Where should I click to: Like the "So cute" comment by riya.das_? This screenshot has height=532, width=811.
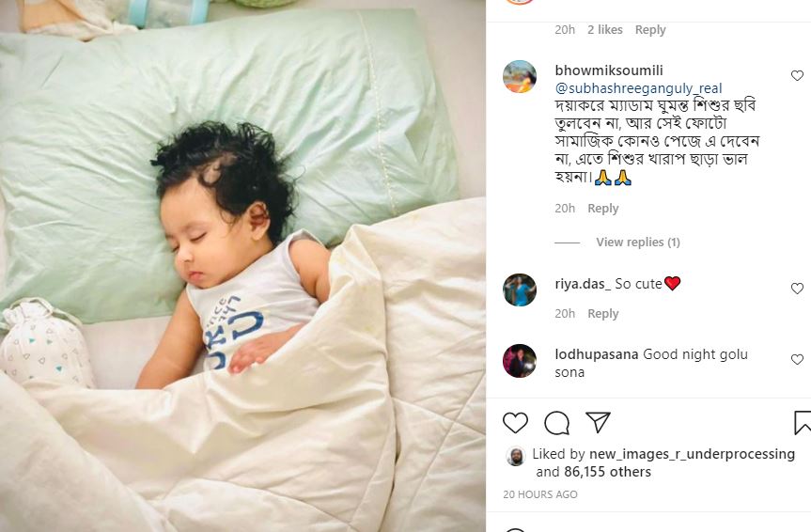point(797,289)
